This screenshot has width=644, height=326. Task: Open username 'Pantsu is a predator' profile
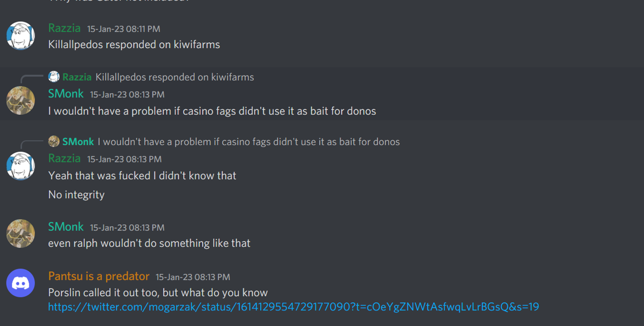pos(99,276)
